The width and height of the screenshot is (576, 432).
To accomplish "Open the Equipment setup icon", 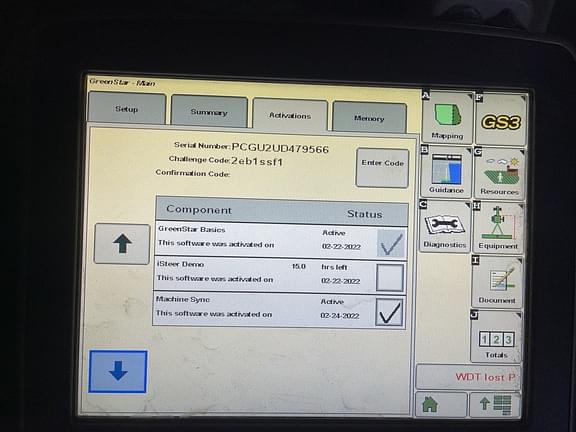I will [x=498, y=228].
